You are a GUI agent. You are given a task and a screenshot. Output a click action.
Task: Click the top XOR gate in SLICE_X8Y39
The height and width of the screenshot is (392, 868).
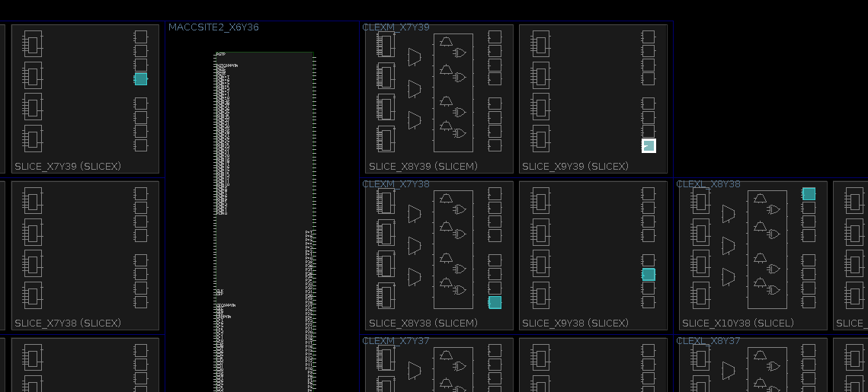tap(460, 53)
